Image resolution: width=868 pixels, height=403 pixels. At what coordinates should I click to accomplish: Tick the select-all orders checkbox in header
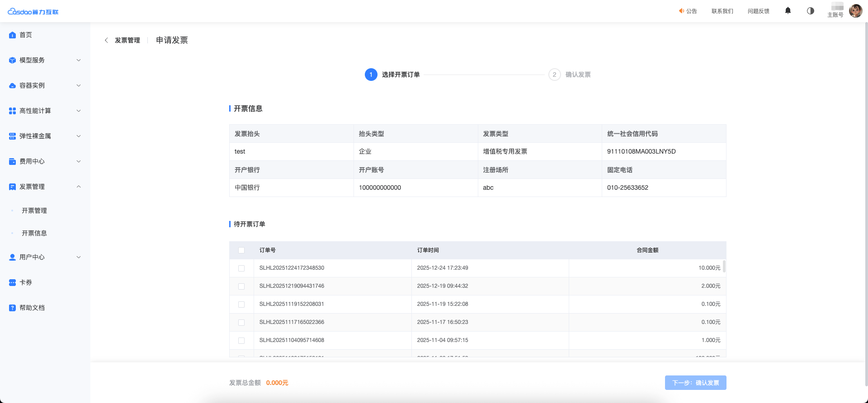click(x=241, y=250)
